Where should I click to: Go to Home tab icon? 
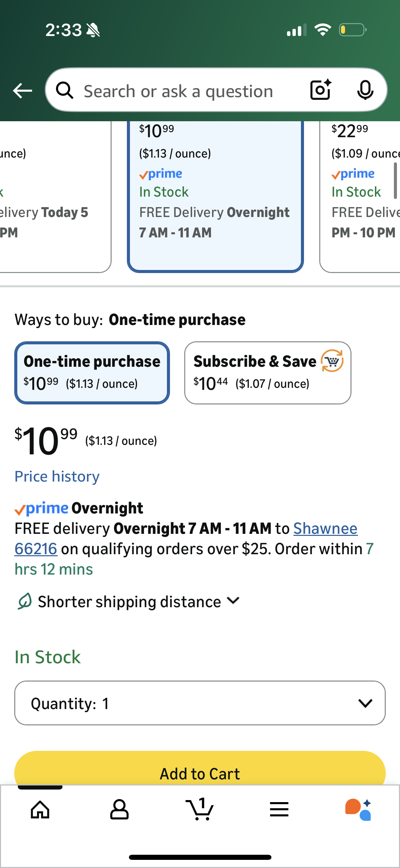[x=40, y=810]
